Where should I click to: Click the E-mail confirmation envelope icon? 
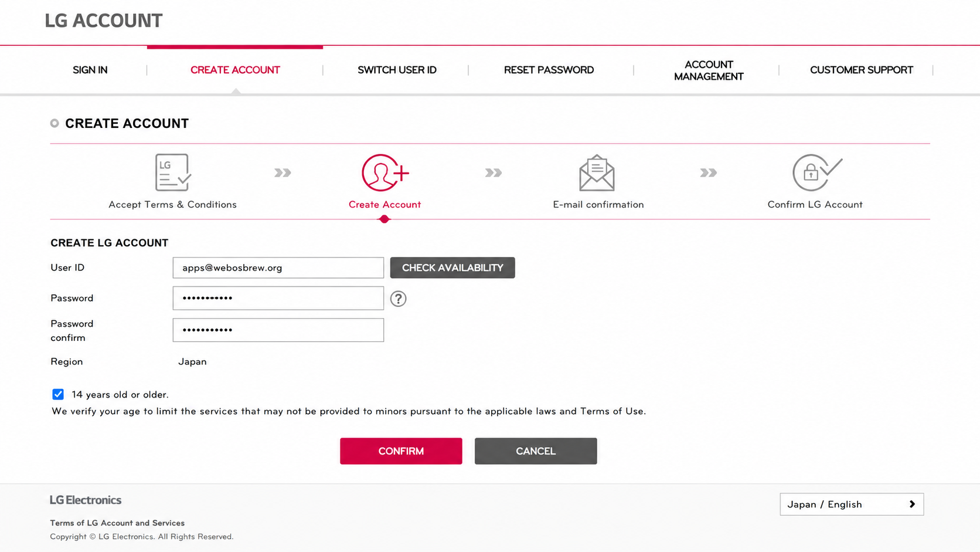click(x=597, y=172)
